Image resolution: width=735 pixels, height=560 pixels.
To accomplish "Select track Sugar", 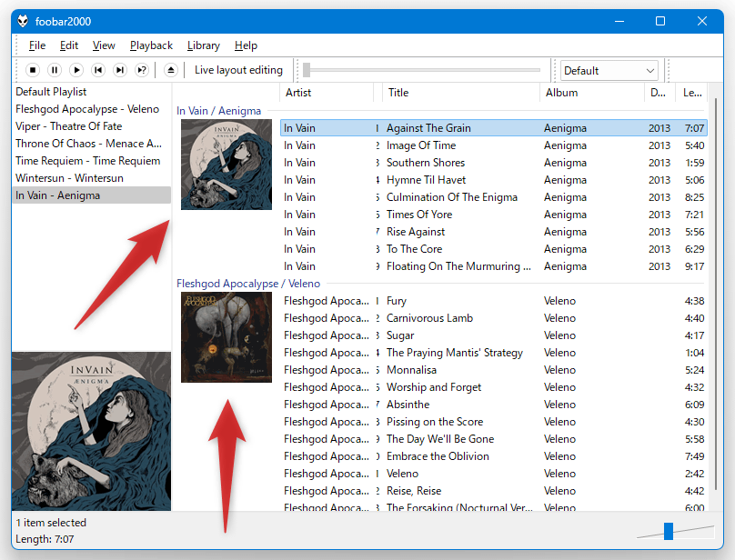I will 494,335.
